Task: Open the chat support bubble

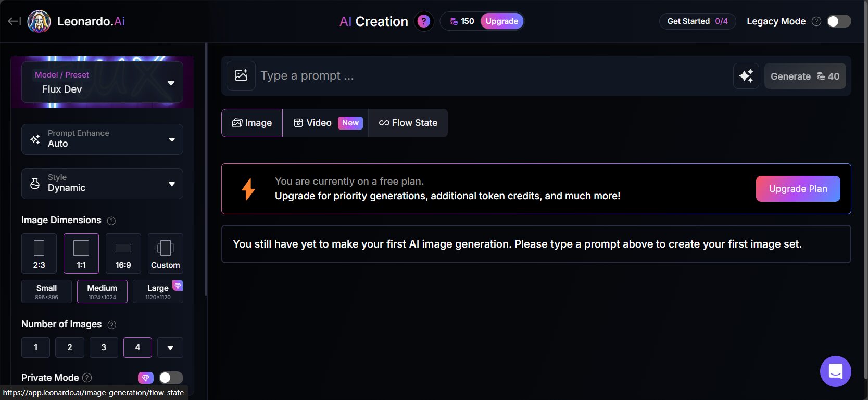Action: point(835,371)
